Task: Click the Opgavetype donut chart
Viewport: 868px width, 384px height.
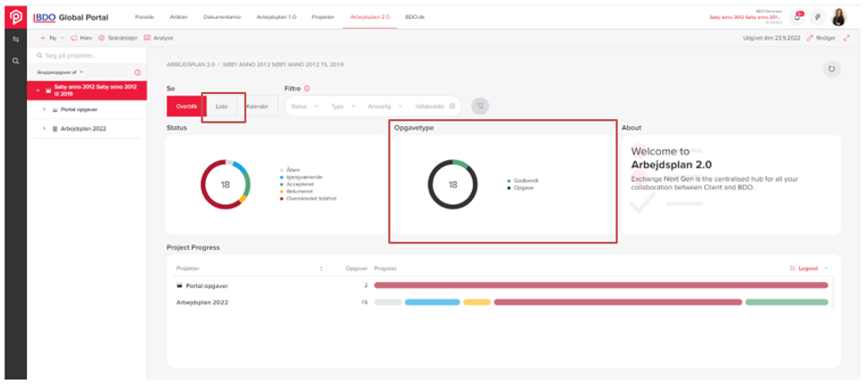Action: pyautogui.click(x=453, y=184)
